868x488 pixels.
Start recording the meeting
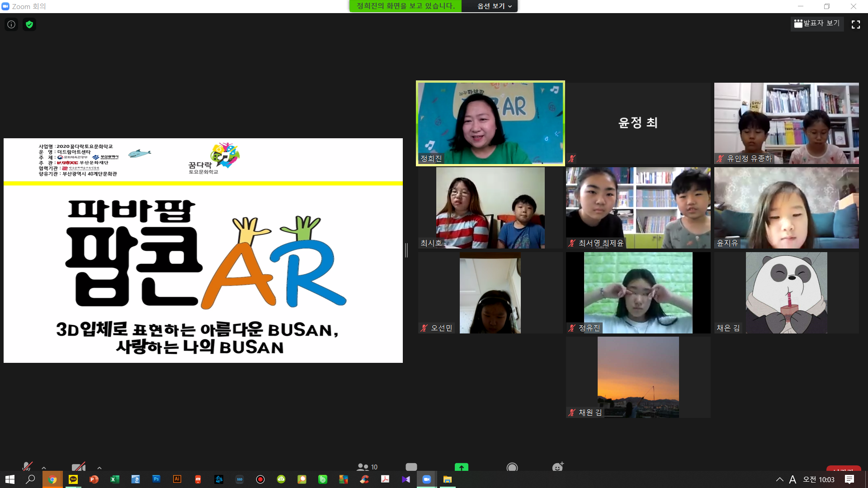click(x=512, y=467)
